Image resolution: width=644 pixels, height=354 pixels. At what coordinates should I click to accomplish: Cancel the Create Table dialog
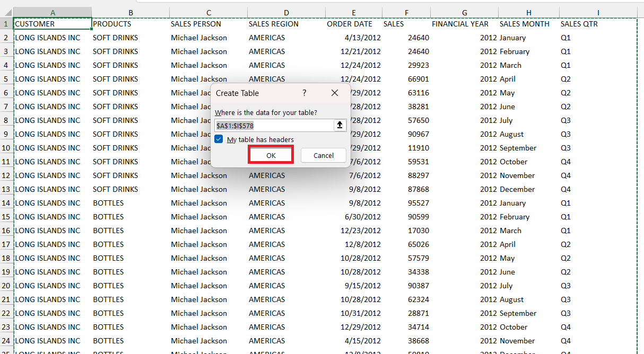(x=324, y=155)
